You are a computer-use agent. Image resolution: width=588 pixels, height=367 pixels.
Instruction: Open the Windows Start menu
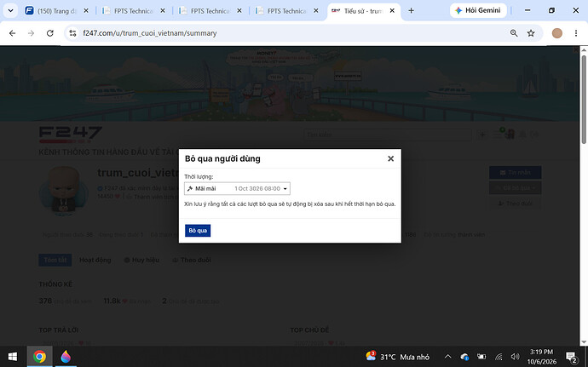point(13,357)
